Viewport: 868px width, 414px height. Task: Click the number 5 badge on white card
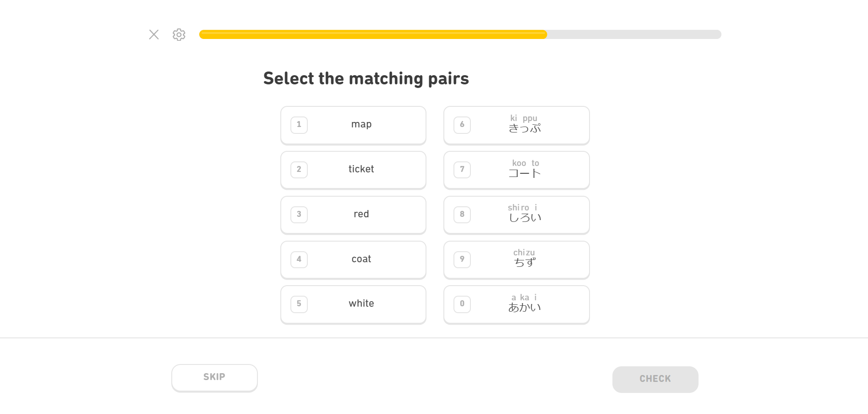coord(299,304)
